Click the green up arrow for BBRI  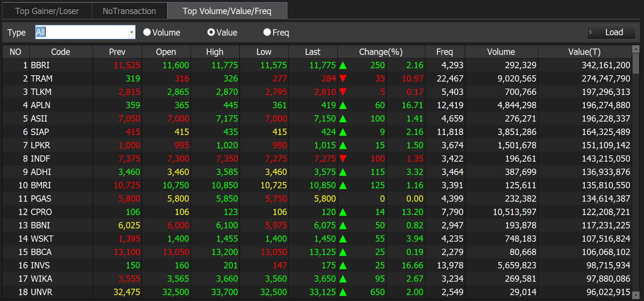point(343,65)
